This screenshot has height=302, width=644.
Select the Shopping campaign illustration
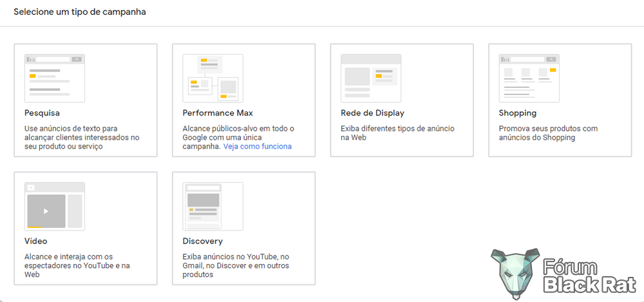[x=529, y=78]
